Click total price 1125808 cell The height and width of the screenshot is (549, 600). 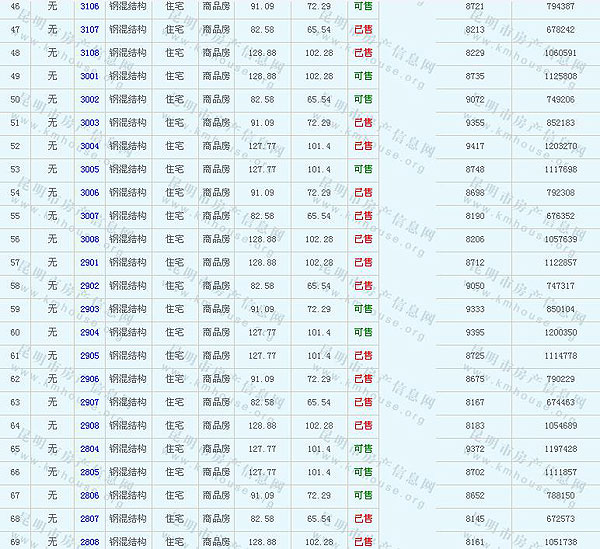point(555,76)
